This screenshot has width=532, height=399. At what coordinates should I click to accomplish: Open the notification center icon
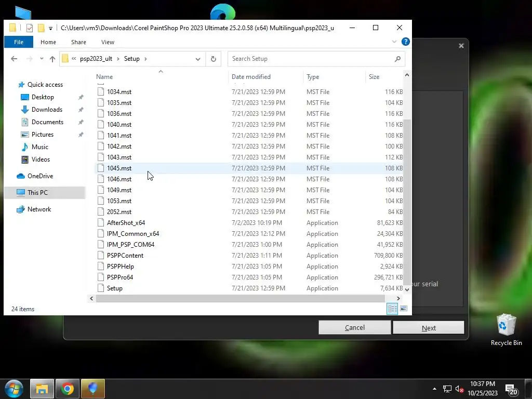511,390
